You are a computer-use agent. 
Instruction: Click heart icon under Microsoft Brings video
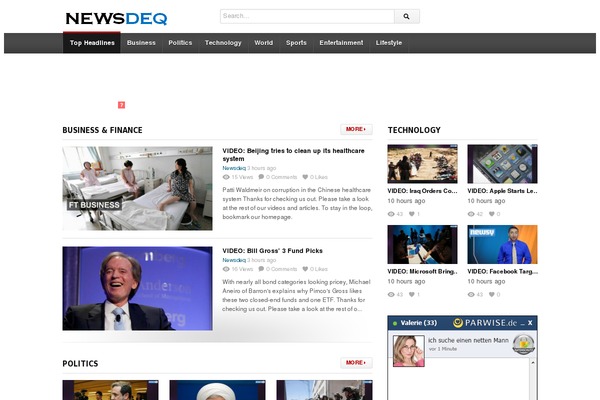point(412,294)
